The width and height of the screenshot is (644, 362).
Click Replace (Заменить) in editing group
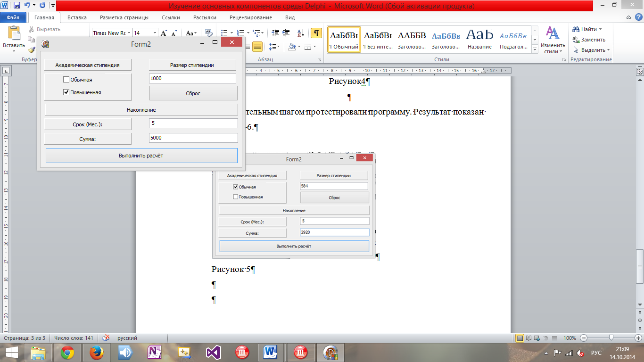coord(589,40)
